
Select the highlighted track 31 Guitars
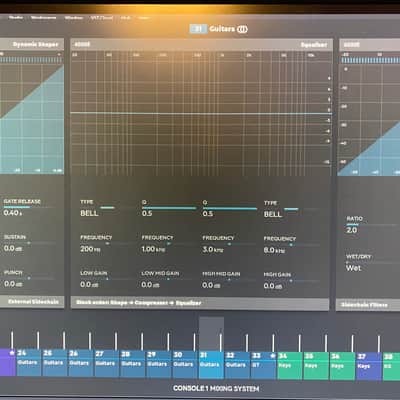click(211, 365)
